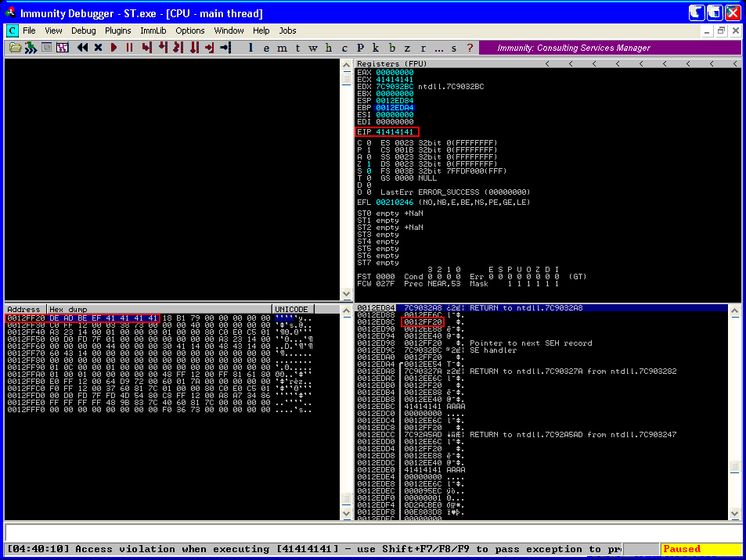Image resolution: width=746 pixels, height=560 pixels.
Task: Click the Trace Over toolbar icon
Action: 194,48
